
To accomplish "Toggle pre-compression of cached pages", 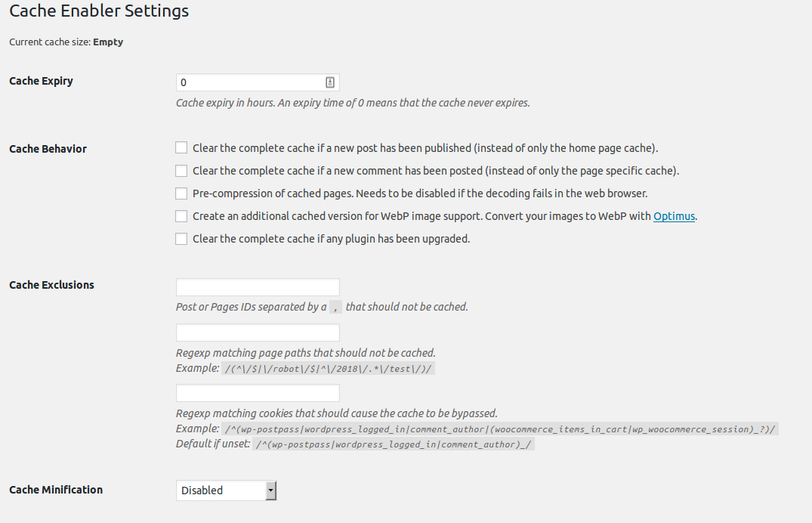I will pyautogui.click(x=181, y=193).
